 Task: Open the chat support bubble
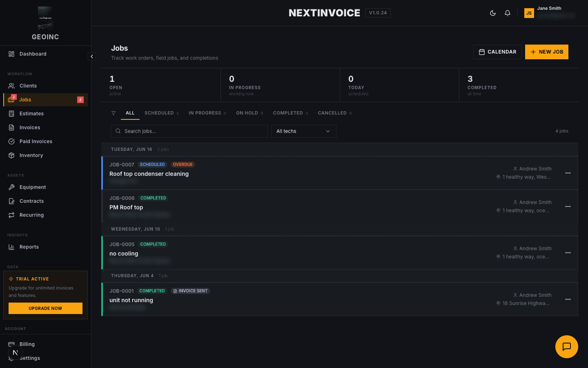pyautogui.click(x=567, y=347)
